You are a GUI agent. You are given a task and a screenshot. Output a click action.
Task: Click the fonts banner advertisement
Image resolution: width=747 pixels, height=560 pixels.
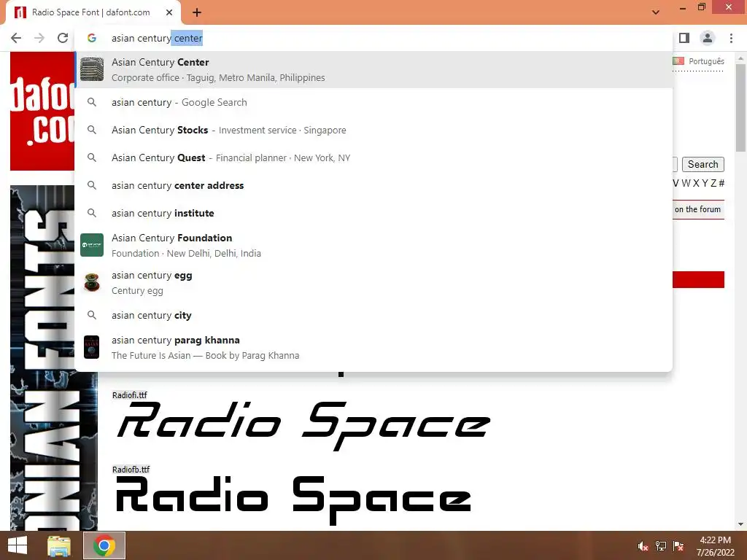click(54, 357)
